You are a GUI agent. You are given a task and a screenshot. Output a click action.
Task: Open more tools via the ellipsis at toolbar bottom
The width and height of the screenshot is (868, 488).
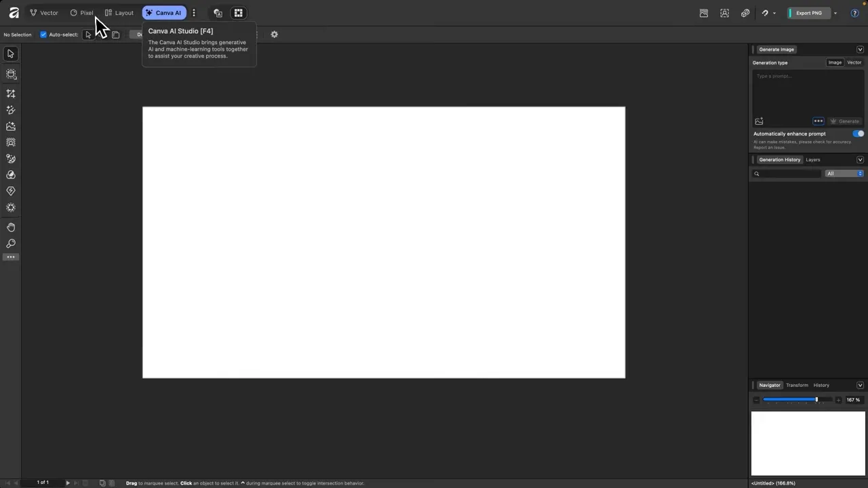[10, 257]
